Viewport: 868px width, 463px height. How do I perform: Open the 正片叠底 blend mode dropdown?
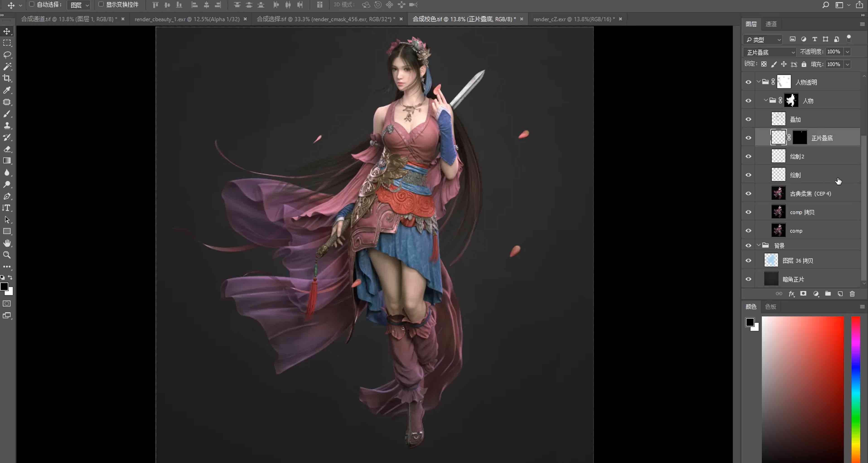click(x=770, y=52)
